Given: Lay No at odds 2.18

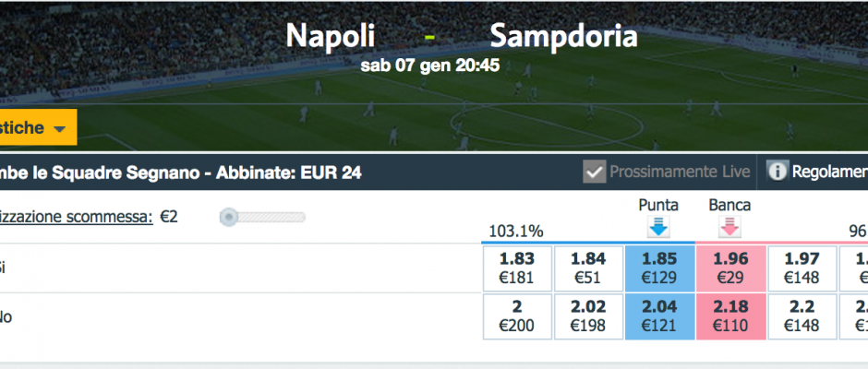Looking at the screenshot, I should tap(730, 316).
